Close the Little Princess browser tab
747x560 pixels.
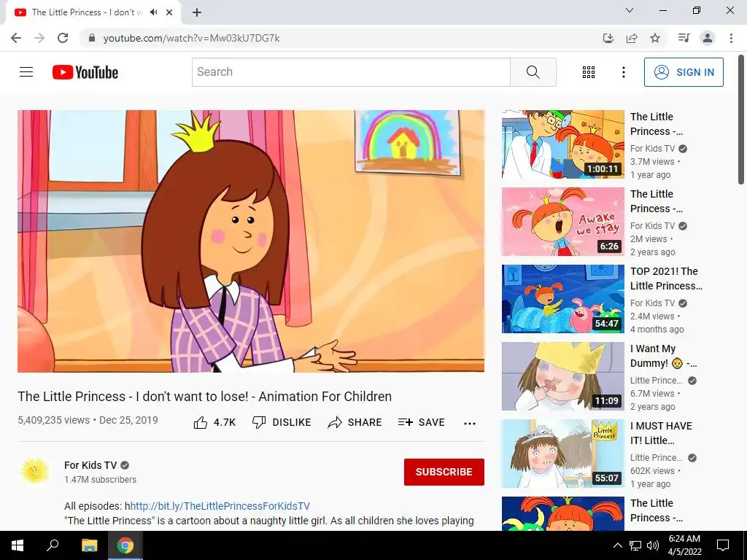169,12
